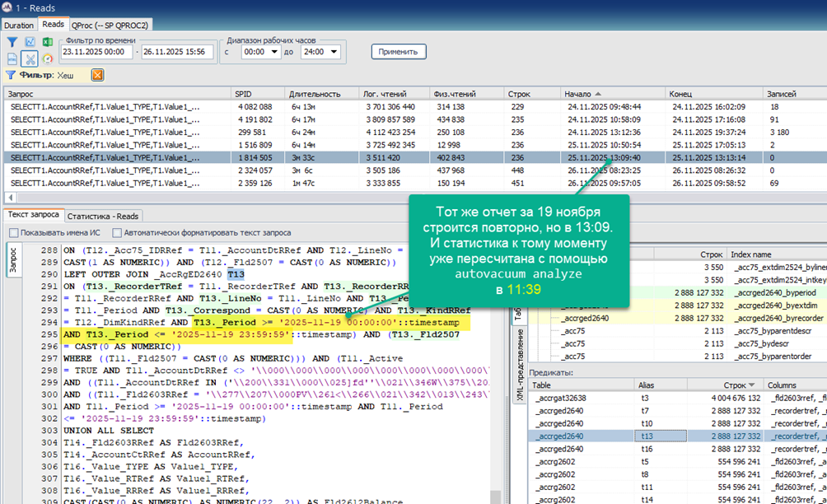Click the app icon in title bar
The image size is (827, 504).
pyautogui.click(x=7, y=7)
